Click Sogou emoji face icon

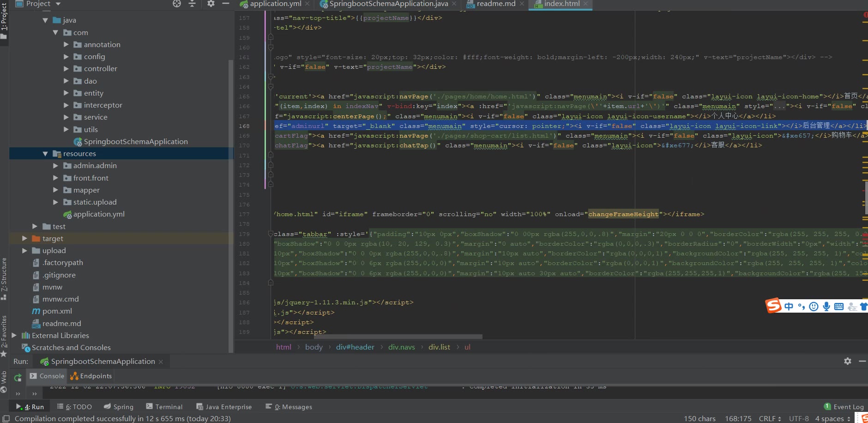click(x=814, y=307)
